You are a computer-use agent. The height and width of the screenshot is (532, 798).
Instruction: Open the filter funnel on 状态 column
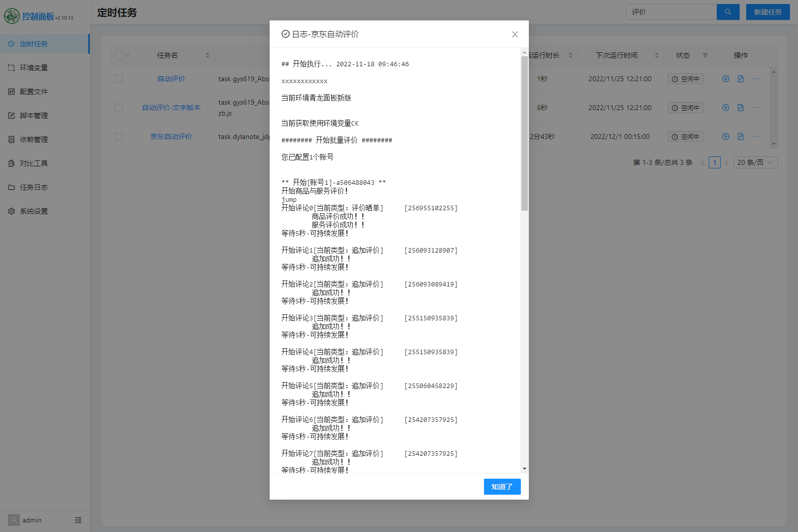704,55
